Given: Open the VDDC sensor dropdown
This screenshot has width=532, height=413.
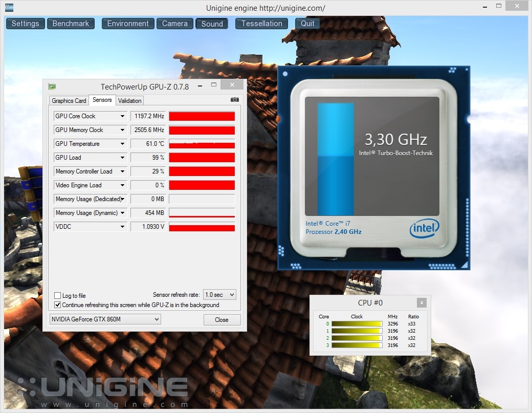Looking at the screenshot, I should (x=122, y=227).
